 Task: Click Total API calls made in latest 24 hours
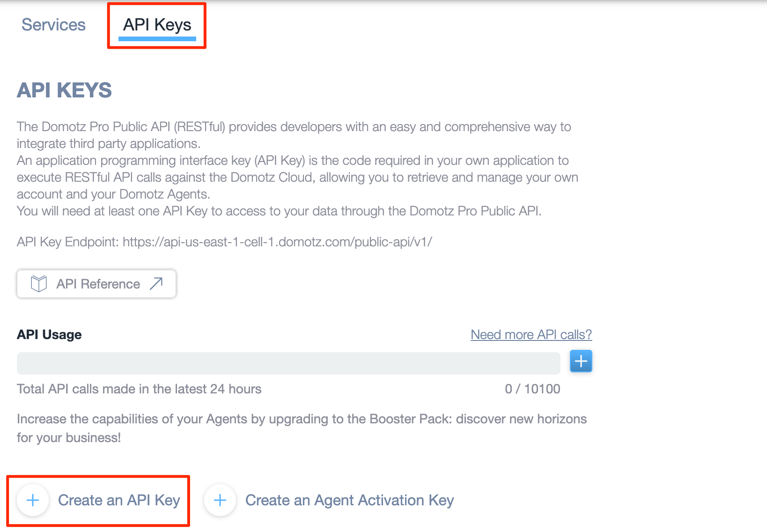click(139, 389)
